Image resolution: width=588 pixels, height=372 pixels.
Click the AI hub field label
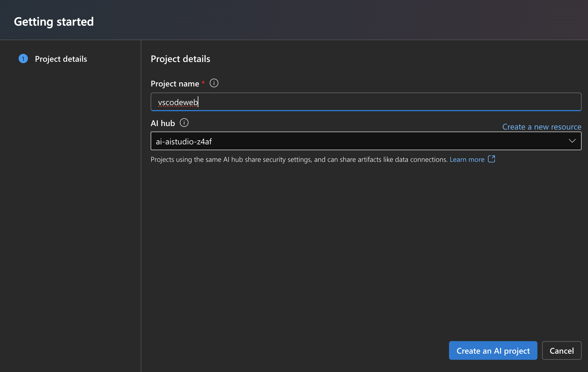(163, 123)
